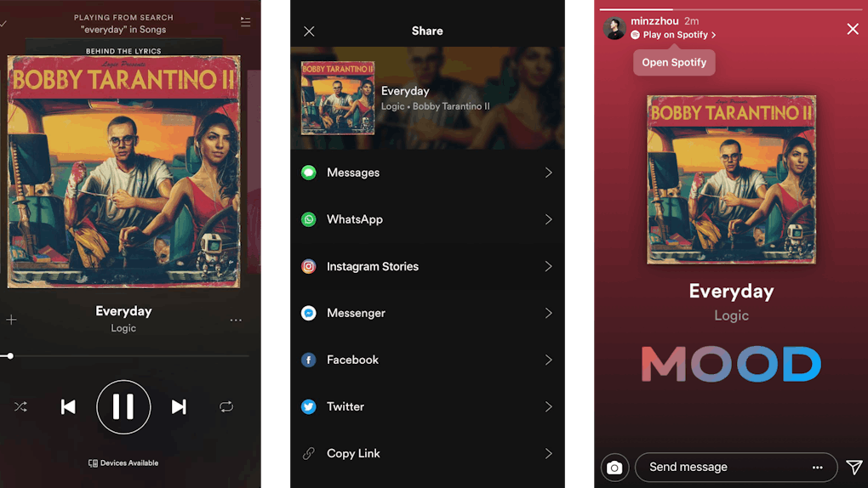The height and width of the screenshot is (488, 868).
Task: Click the WhatsApp logo icon
Action: coord(309,219)
